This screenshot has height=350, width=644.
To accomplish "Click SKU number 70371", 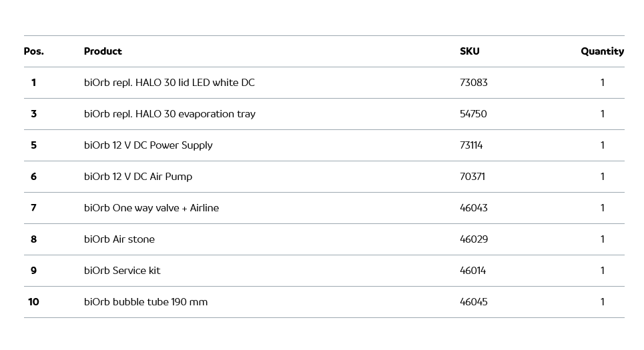I will tap(472, 177).
